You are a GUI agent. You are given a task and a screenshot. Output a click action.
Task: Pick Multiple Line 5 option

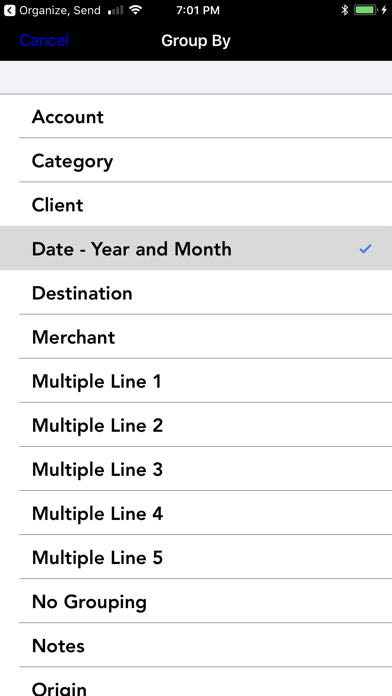coord(196,558)
